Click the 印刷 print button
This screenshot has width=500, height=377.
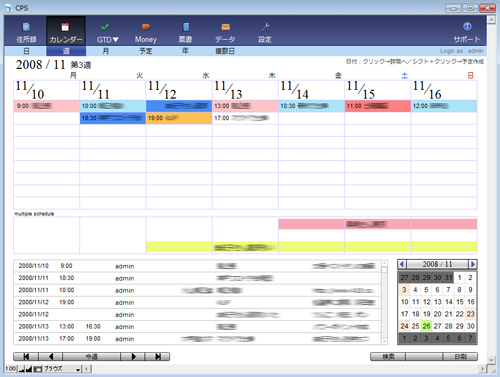(460, 357)
